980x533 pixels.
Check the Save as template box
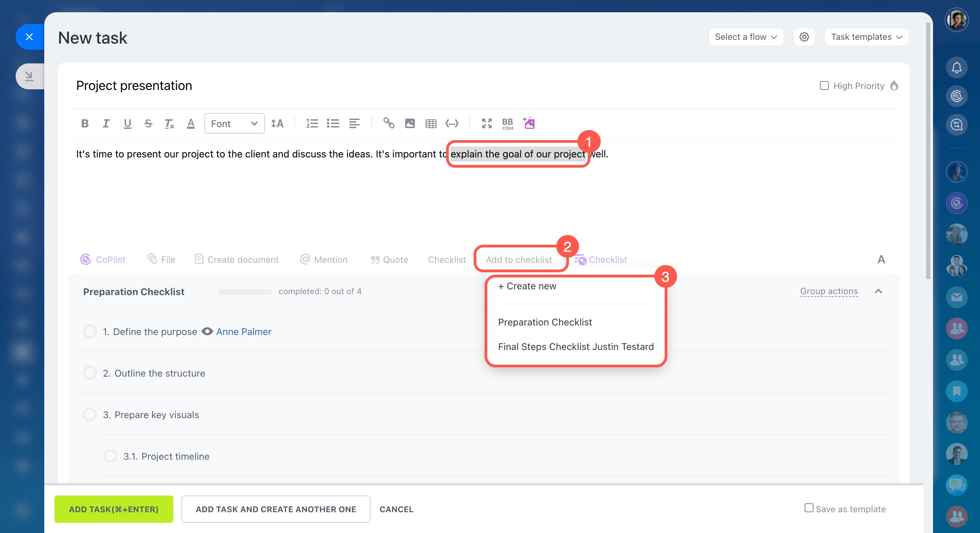coord(809,508)
